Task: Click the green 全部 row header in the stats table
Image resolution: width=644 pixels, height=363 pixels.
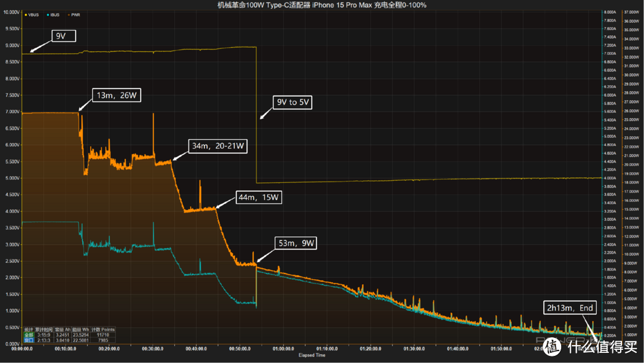Action: pos(29,335)
